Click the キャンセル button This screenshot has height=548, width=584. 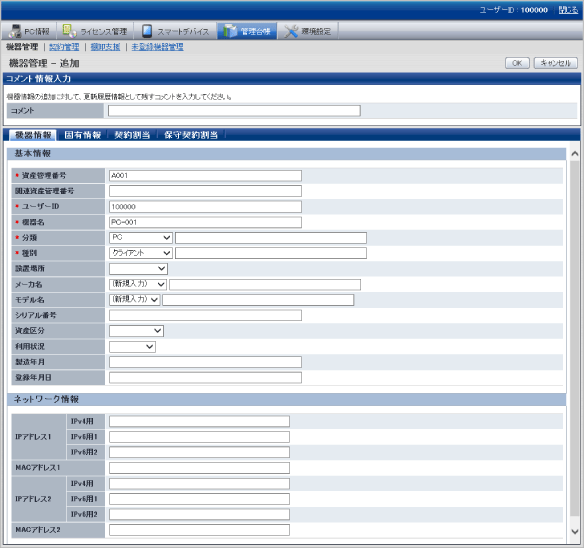pos(555,63)
